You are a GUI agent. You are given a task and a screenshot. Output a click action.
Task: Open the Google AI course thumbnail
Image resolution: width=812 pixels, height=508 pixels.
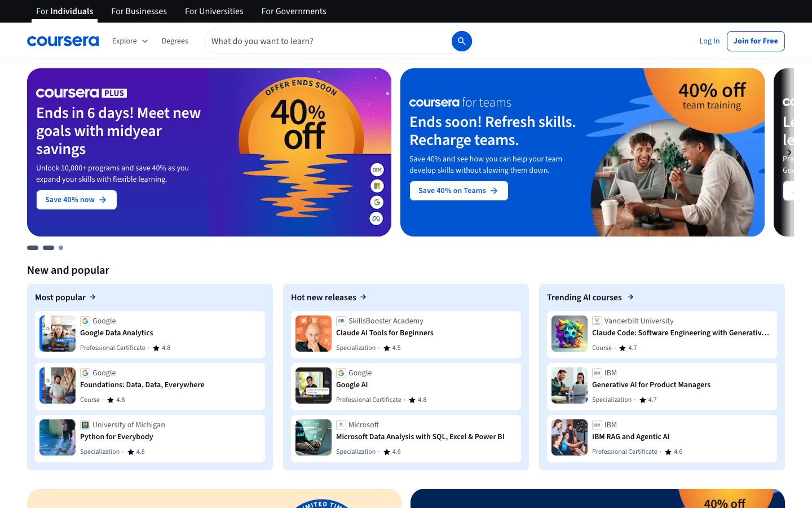(x=314, y=386)
